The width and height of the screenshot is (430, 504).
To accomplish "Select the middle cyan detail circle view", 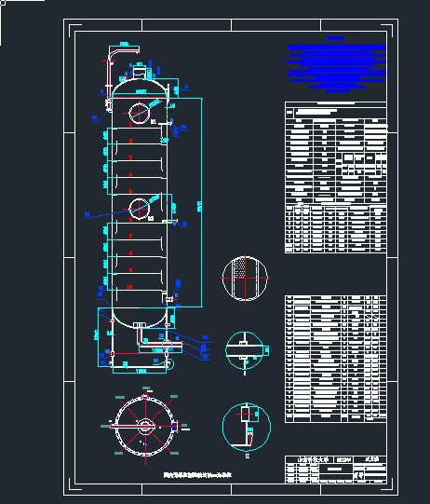I will pyautogui.click(x=245, y=350).
